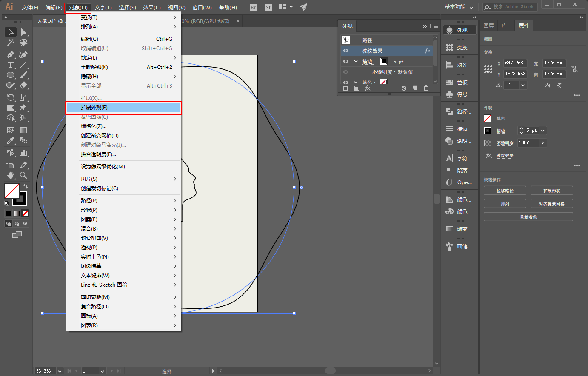Select the Gradient tool

pyautogui.click(x=24, y=130)
